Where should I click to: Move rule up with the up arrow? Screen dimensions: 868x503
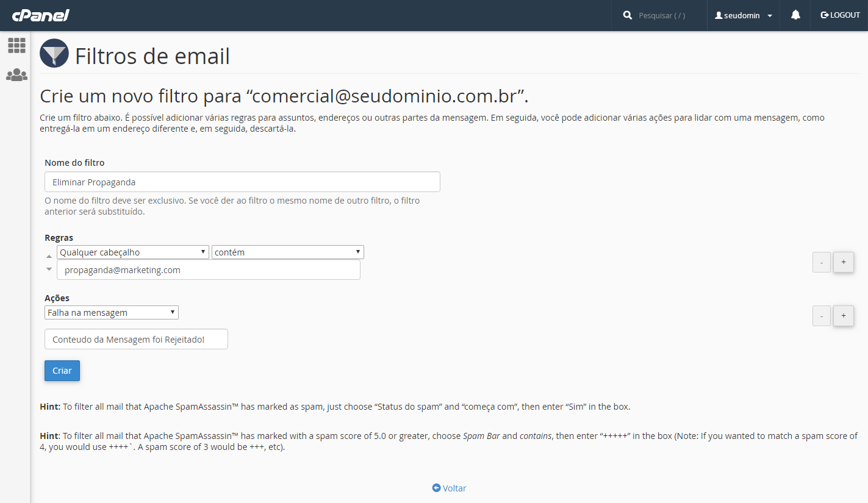pos(49,257)
